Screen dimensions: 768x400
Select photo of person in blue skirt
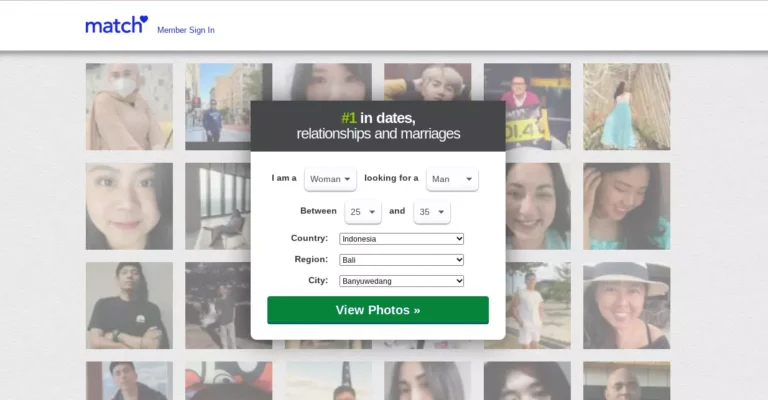pyautogui.click(x=626, y=106)
